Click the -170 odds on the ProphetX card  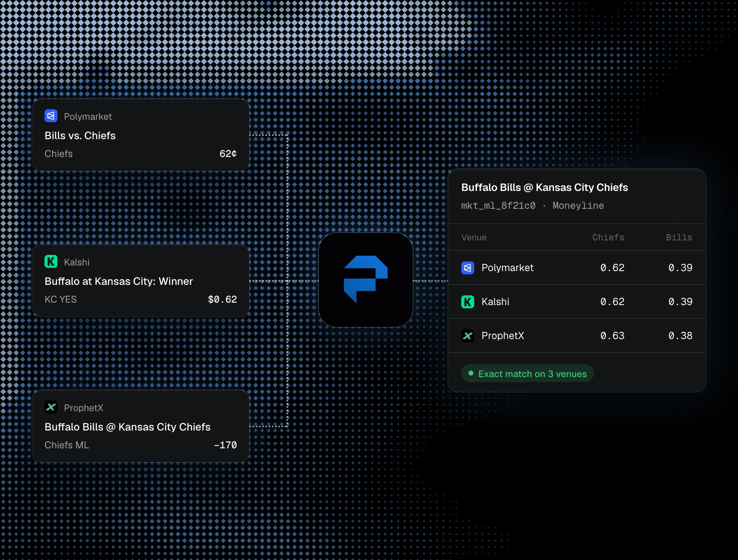coord(225,445)
